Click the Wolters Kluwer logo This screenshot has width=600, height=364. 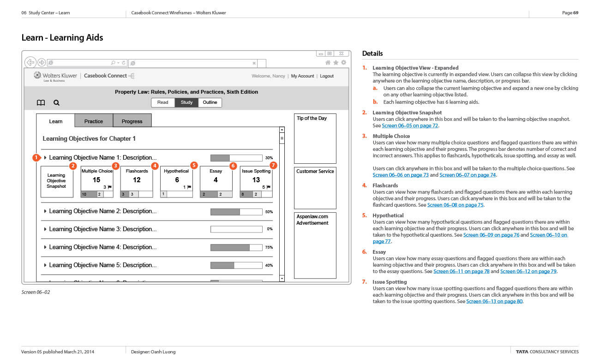(x=55, y=76)
